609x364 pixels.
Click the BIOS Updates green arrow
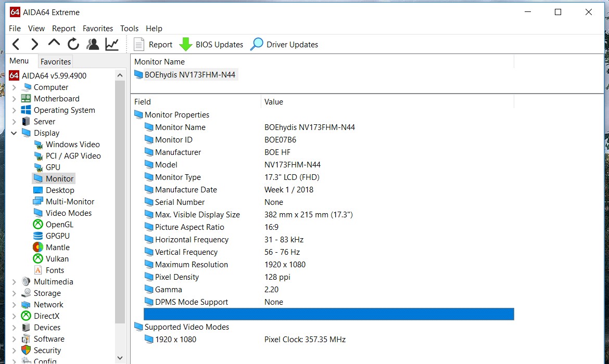186,45
